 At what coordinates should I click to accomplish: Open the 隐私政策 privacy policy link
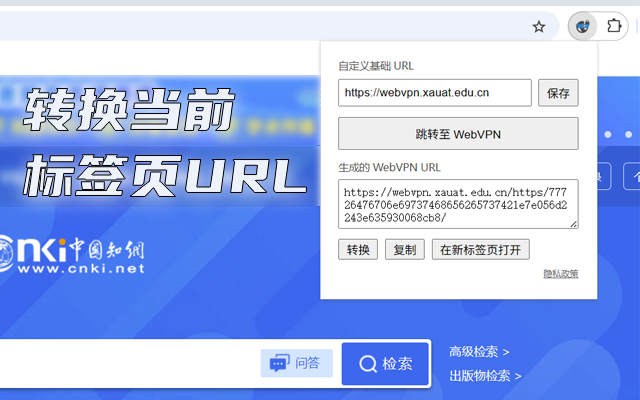coord(560,273)
